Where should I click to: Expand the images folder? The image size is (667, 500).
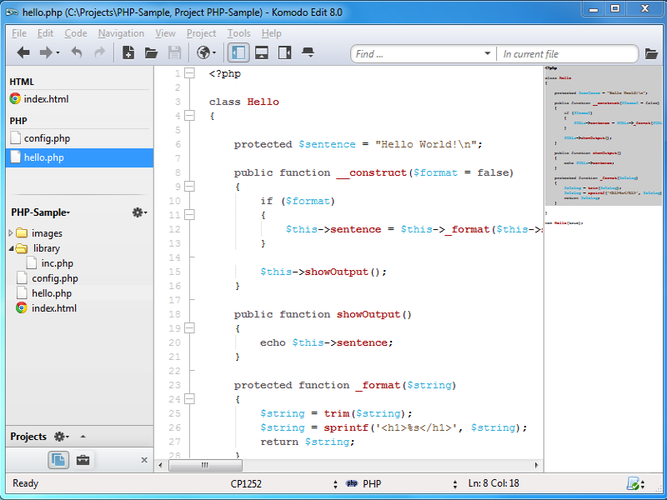[x=11, y=233]
